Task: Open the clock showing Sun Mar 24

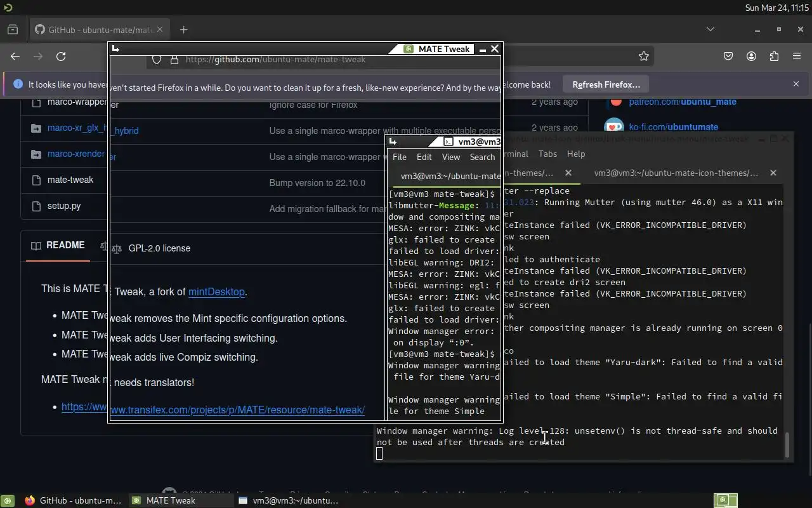Action: point(776,8)
